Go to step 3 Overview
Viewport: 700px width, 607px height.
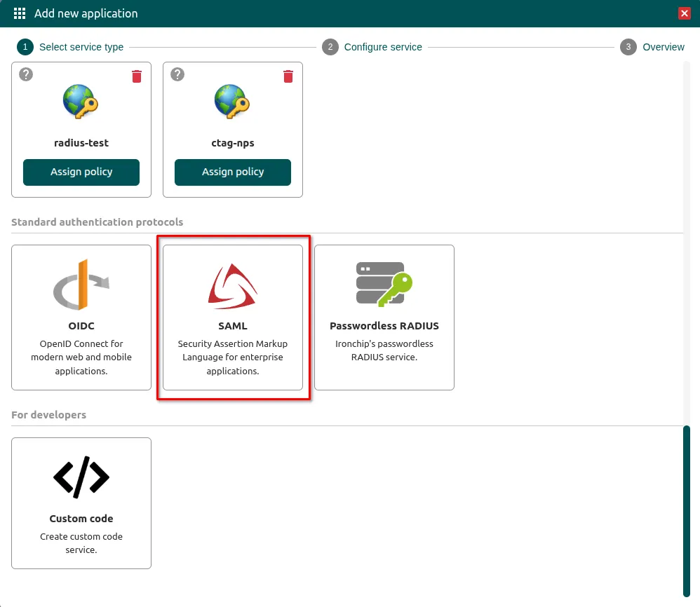point(652,47)
